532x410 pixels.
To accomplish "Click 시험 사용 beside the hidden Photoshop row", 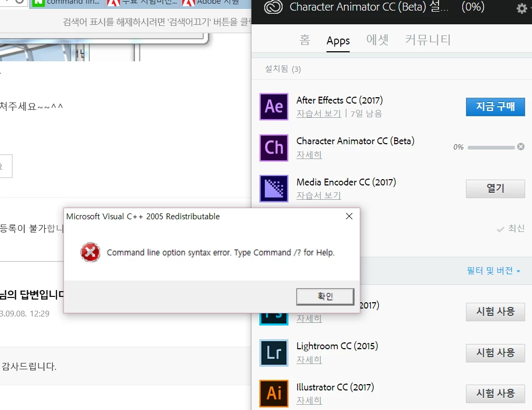I will tap(496, 312).
